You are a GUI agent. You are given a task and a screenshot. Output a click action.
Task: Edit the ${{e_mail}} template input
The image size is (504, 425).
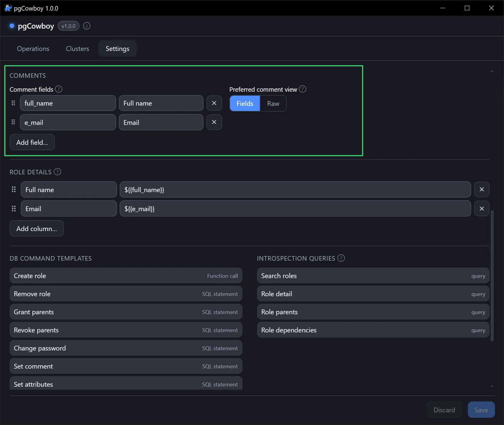pos(295,208)
